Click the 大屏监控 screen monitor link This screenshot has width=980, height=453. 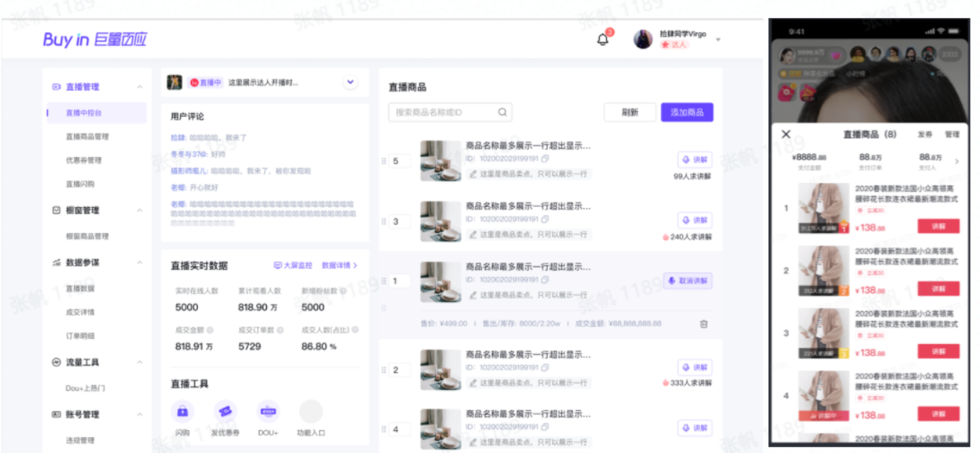(x=293, y=265)
